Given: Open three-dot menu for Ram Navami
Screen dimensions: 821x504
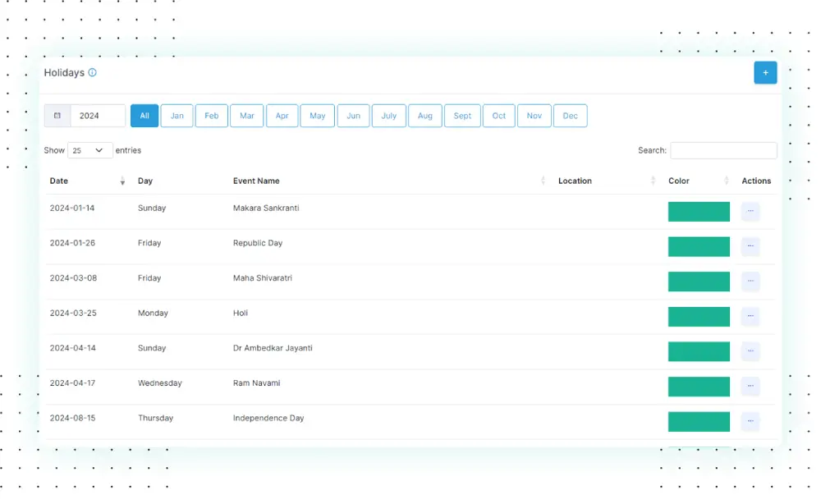Looking at the screenshot, I should pyautogui.click(x=750, y=387).
